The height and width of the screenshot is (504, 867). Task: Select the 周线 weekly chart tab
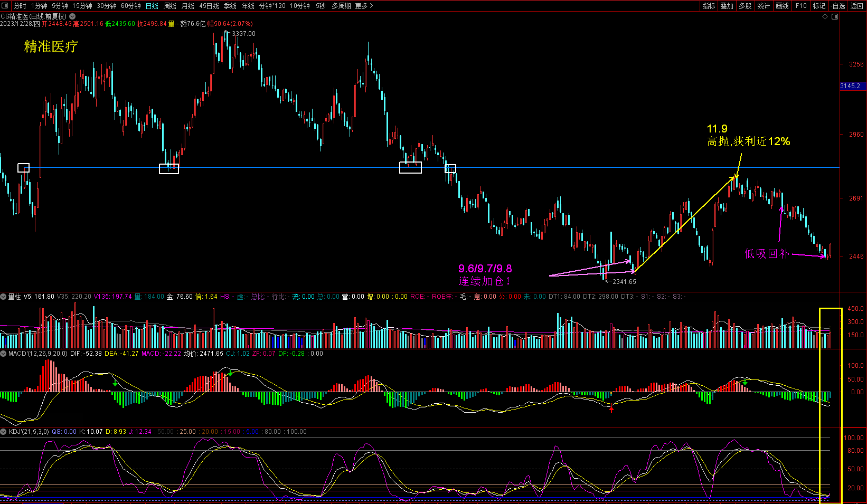click(x=170, y=6)
